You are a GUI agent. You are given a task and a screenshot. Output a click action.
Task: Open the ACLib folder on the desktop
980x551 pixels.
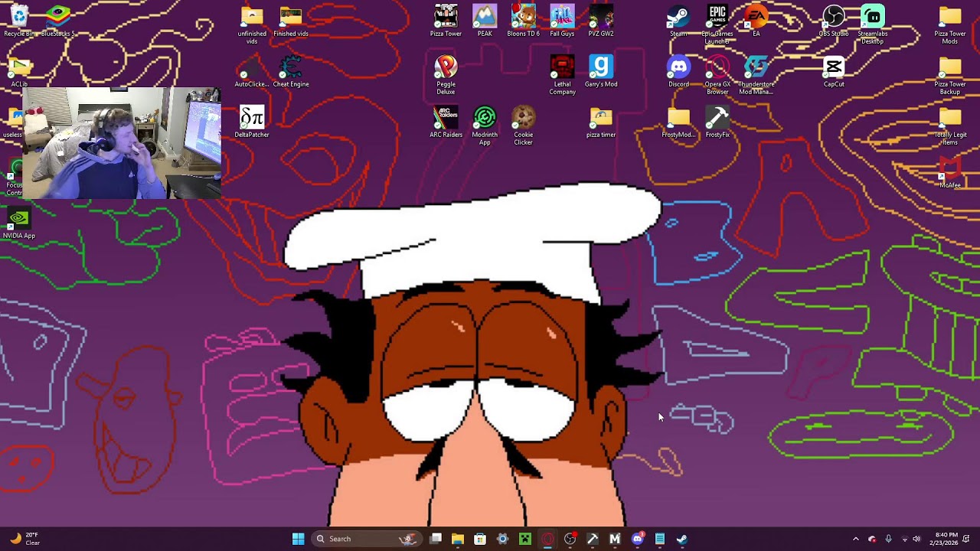pyautogui.click(x=19, y=73)
